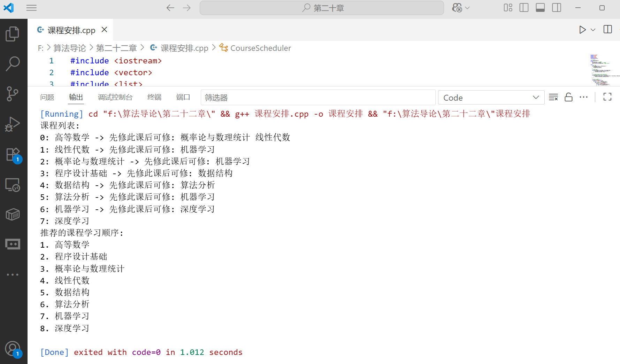Run the code with the play button
This screenshot has width=620, height=364.
pos(582,30)
